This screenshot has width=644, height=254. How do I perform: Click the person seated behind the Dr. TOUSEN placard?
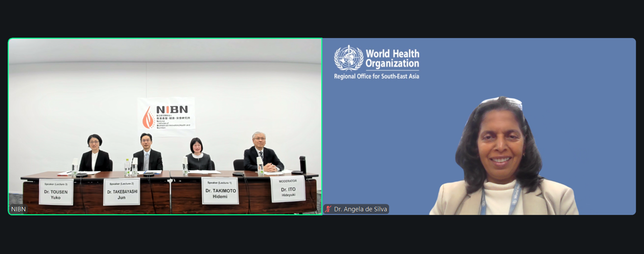(94, 153)
